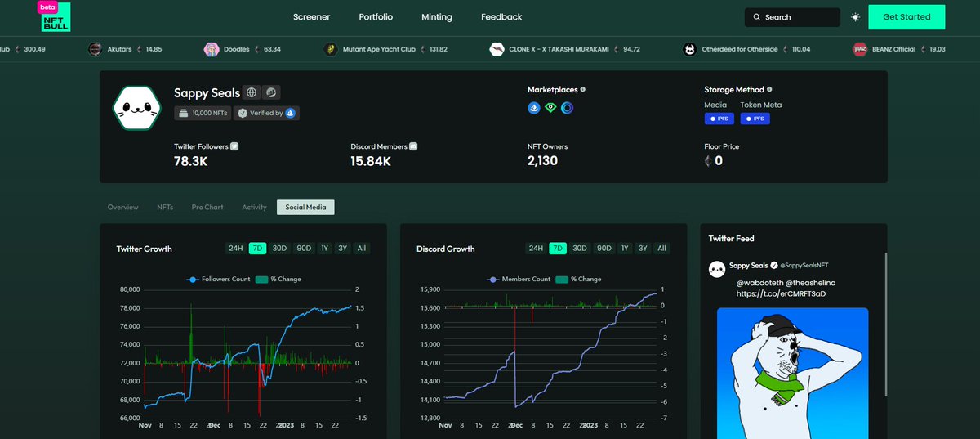This screenshot has height=439, width=980.
Task: Set Discord Growth range to All
Action: (x=661, y=248)
